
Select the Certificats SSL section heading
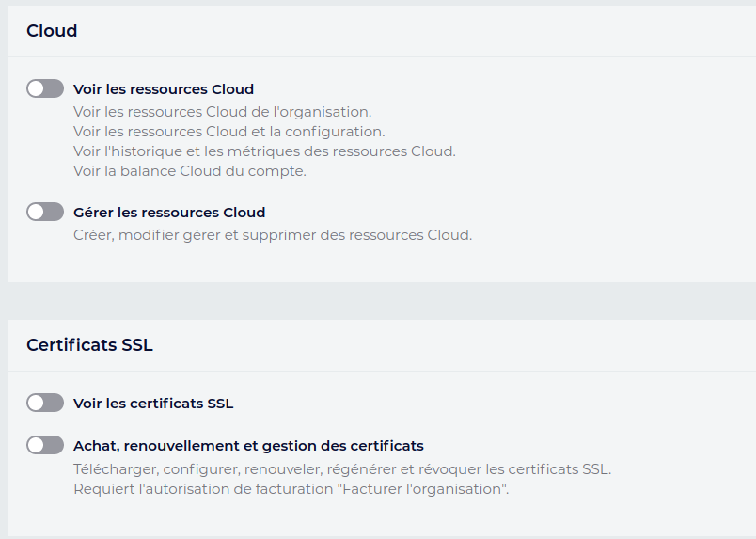[x=89, y=345]
